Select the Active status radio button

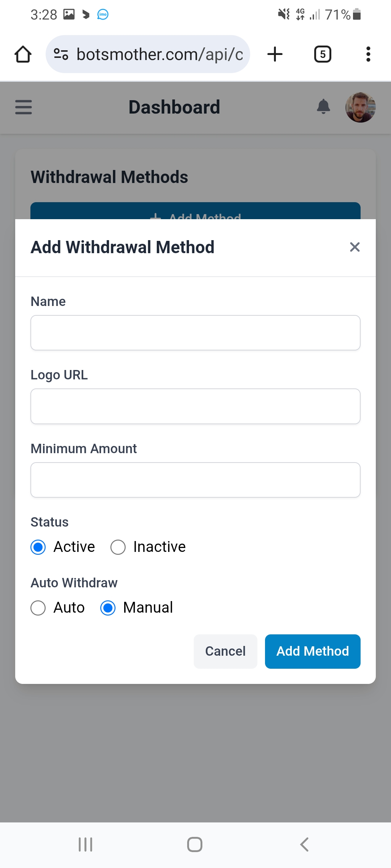38,547
